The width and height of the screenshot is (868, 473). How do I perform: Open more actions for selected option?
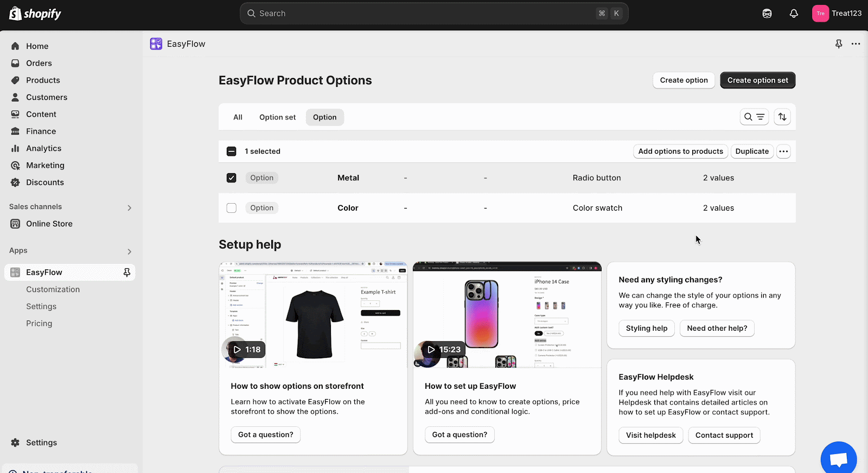click(x=783, y=152)
